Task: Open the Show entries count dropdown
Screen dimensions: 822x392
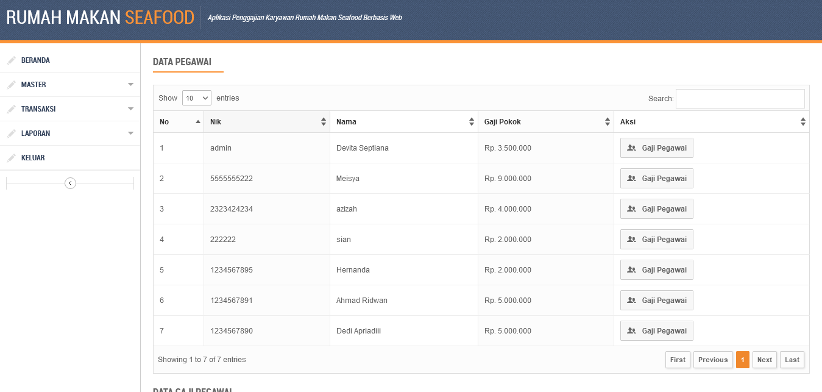Action: tap(197, 98)
